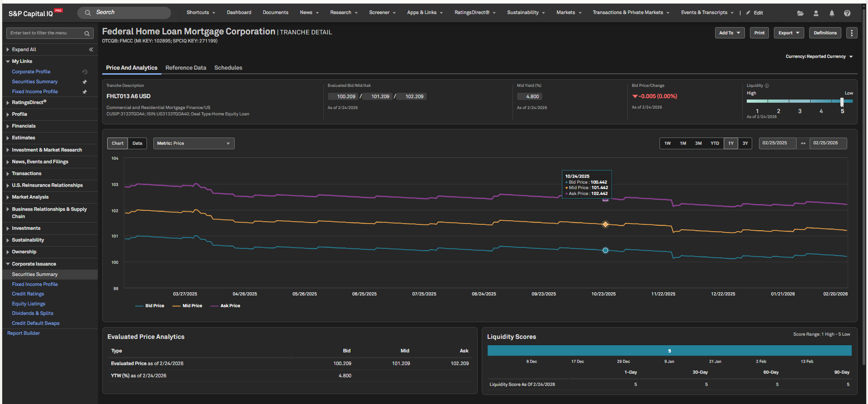The height and width of the screenshot is (404, 868).
Task: Collapse the sidebar with double-chevron icon
Action: (91, 50)
